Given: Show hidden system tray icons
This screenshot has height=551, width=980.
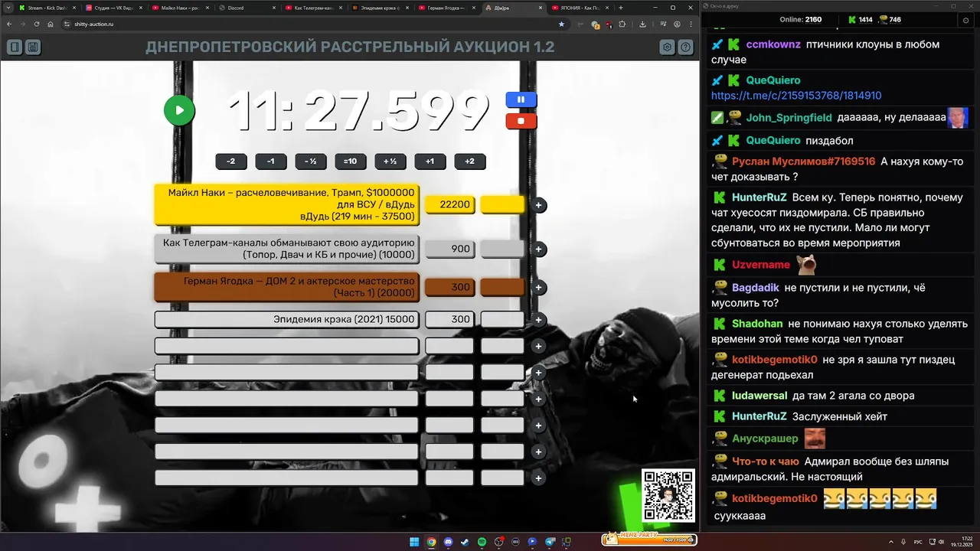Looking at the screenshot, I should pyautogui.click(x=890, y=542).
